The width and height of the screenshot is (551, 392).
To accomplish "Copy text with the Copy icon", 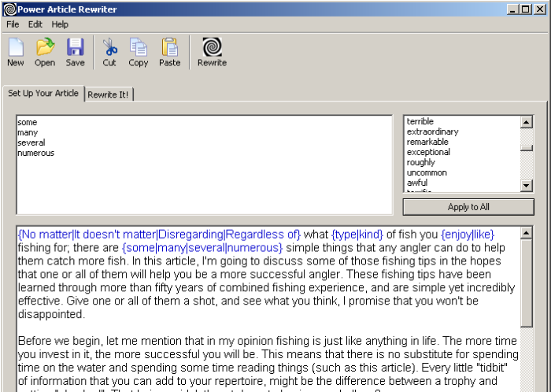I will tap(138, 52).
